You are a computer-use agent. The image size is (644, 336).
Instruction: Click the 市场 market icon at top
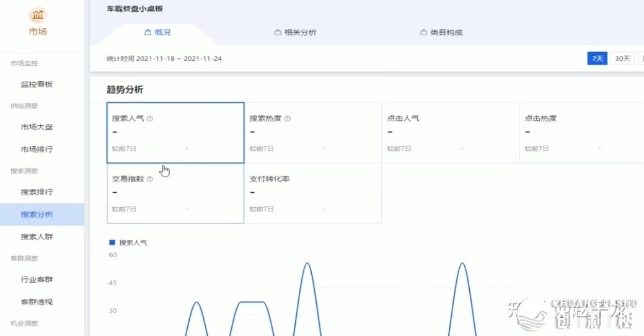(x=38, y=15)
